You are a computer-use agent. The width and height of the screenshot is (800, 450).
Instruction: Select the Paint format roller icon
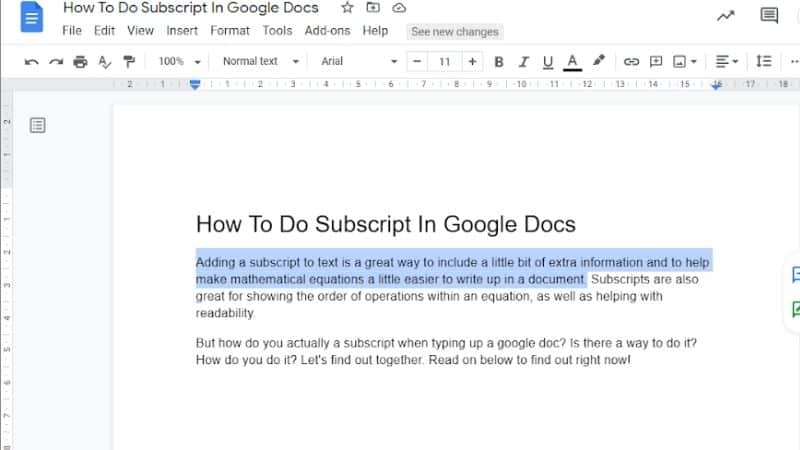(128, 62)
